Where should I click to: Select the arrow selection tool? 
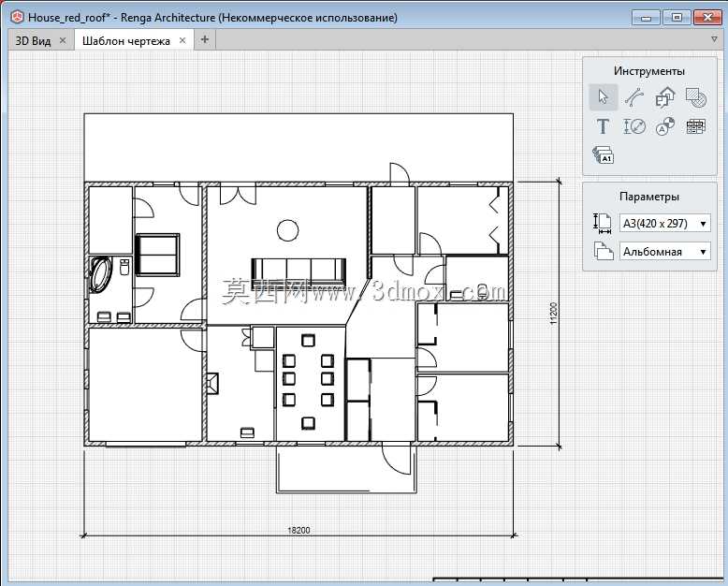point(604,97)
